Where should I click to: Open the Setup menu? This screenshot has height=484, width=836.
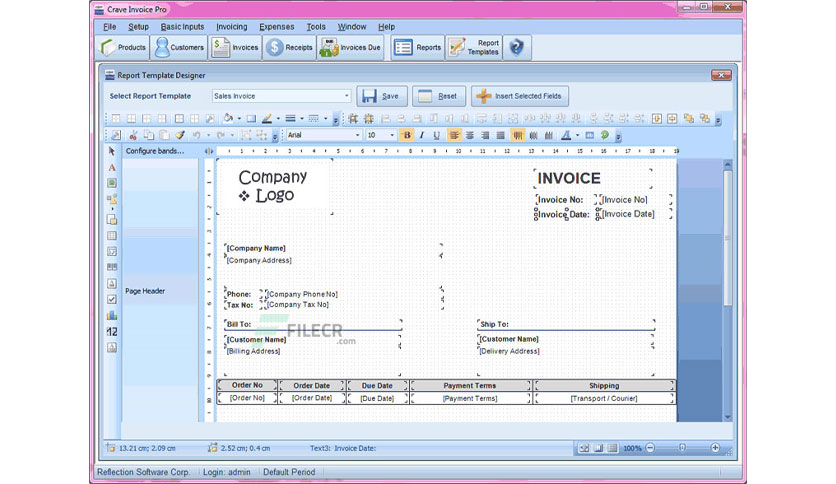click(x=138, y=27)
